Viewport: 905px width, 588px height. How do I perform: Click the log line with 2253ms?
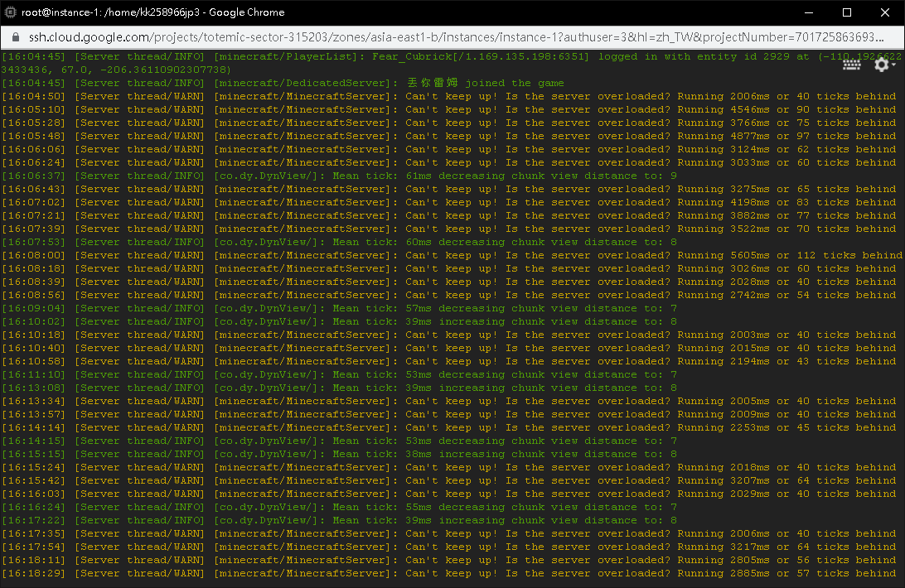(448, 428)
